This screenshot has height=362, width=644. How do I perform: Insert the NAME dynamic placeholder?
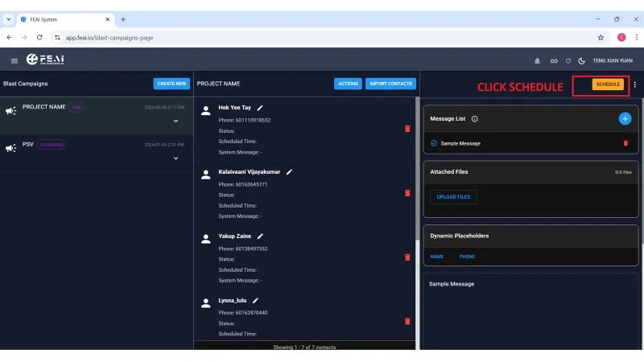click(x=436, y=257)
